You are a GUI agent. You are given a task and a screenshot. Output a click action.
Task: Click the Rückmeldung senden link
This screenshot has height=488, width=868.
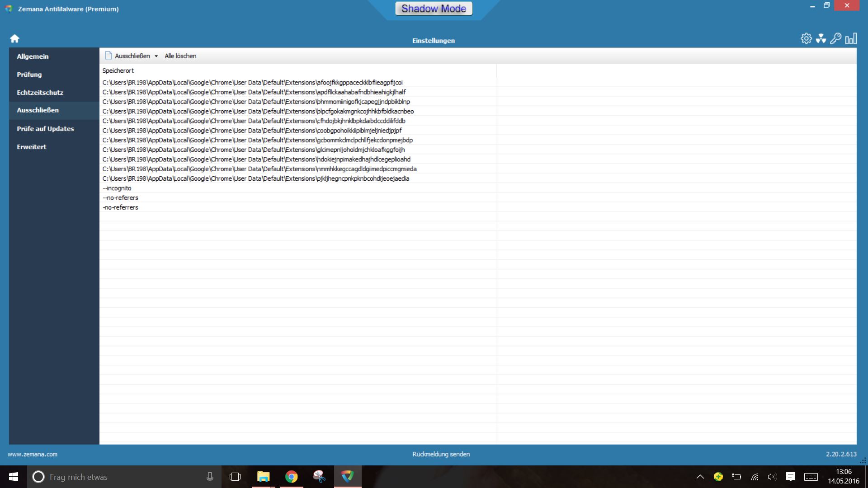(441, 454)
